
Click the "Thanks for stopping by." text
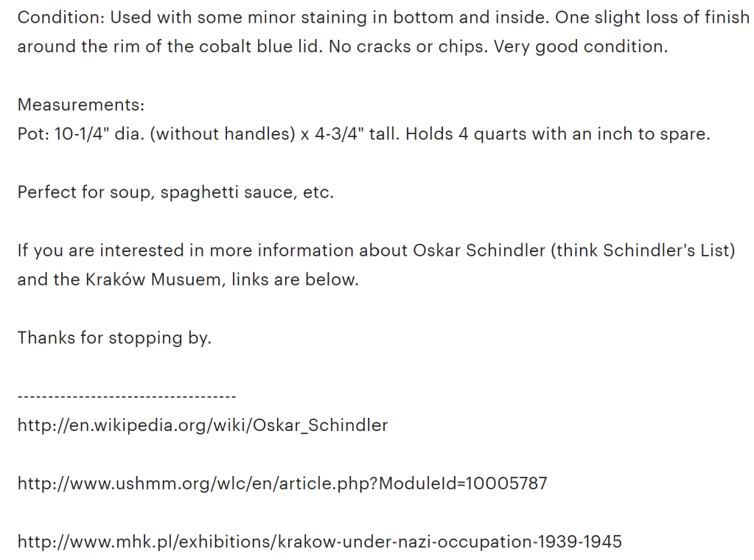click(114, 337)
